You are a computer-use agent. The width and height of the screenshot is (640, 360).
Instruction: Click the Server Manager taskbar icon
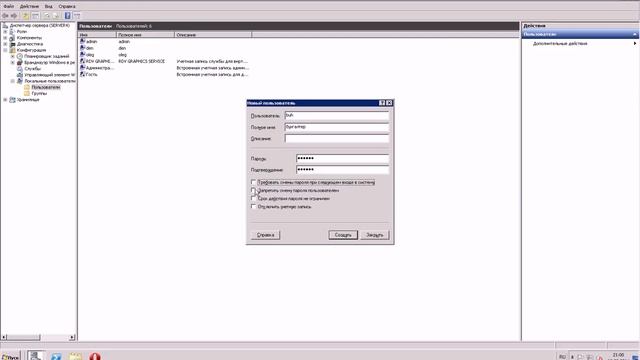tap(35, 356)
